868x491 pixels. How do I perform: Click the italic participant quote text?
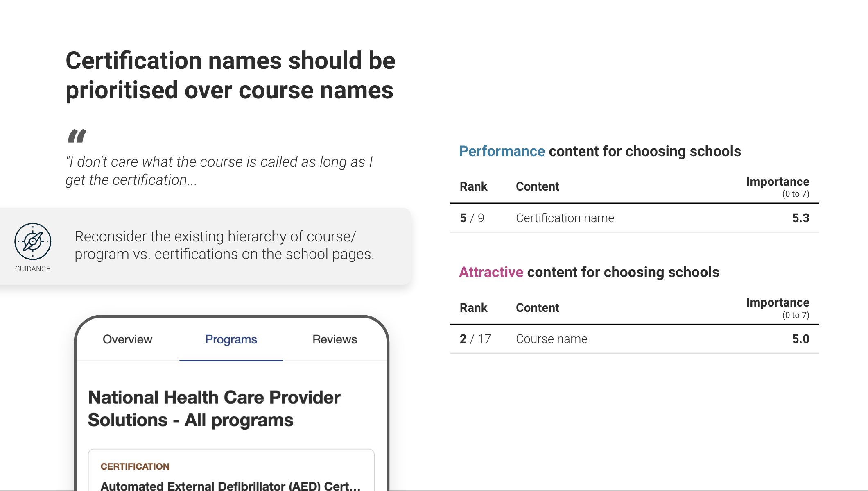point(219,171)
